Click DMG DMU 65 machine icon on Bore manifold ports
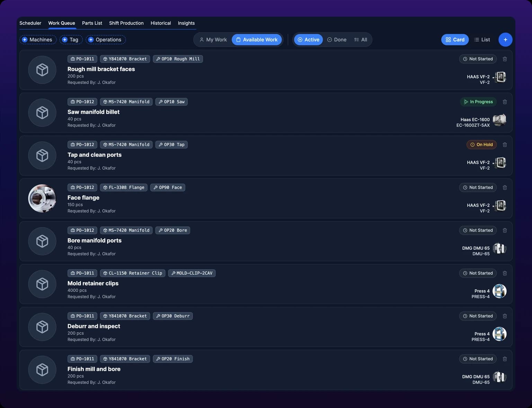Viewport: 532px width, 408px height. coord(499,248)
